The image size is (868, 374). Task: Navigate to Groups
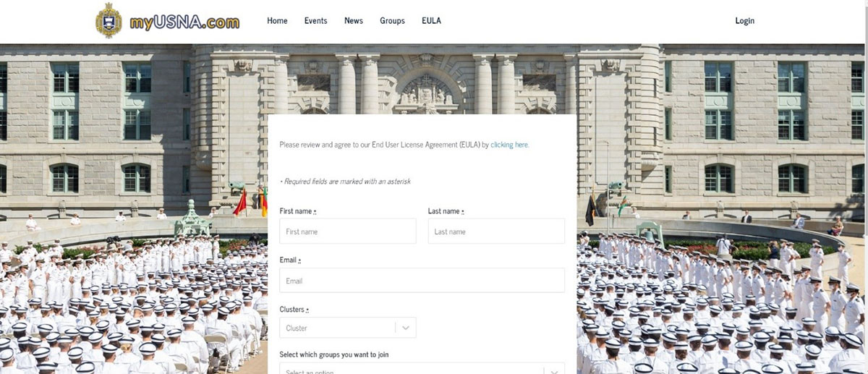(x=392, y=21)
